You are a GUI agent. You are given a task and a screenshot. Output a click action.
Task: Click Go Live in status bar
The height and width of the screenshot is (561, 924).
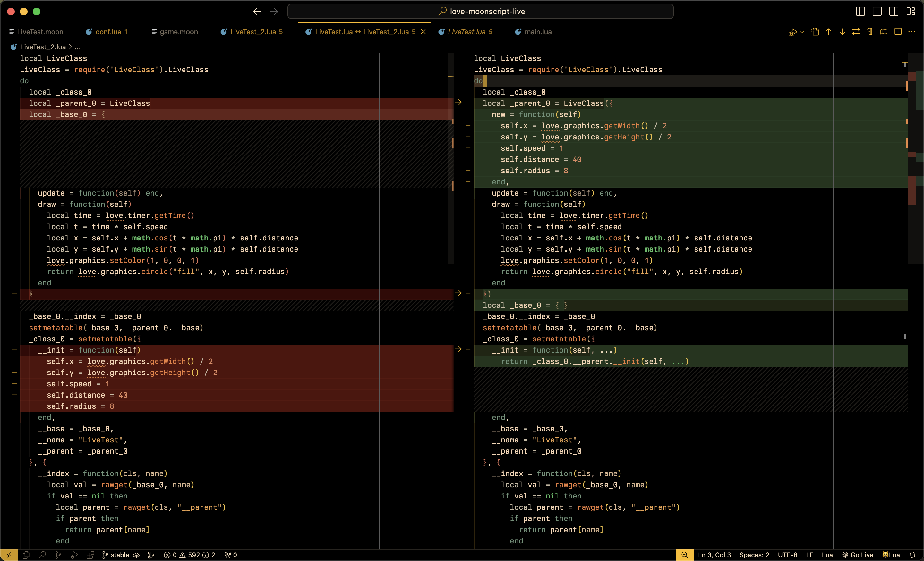click(x=858, y=555)
